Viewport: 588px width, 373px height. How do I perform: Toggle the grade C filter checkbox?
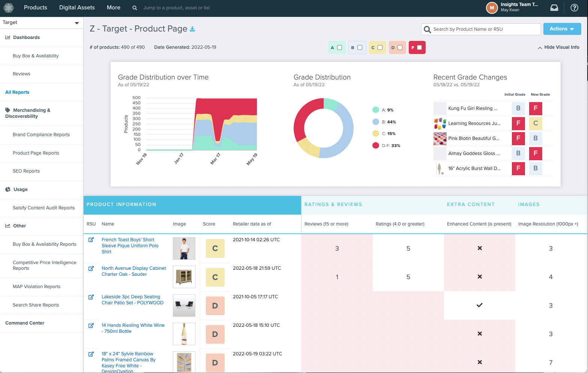(380, 47)
